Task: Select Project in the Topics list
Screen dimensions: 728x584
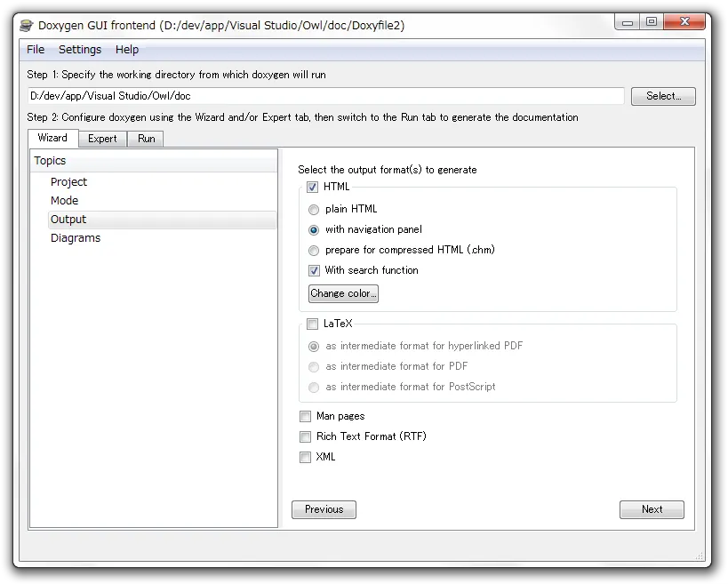Action: point(68,182)
